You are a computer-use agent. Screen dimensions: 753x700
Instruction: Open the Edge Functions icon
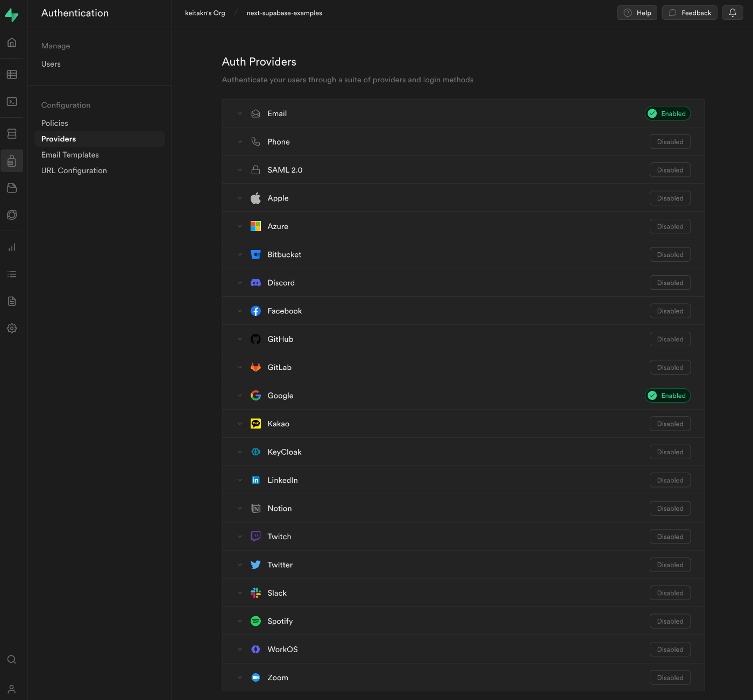coord(12,215)
